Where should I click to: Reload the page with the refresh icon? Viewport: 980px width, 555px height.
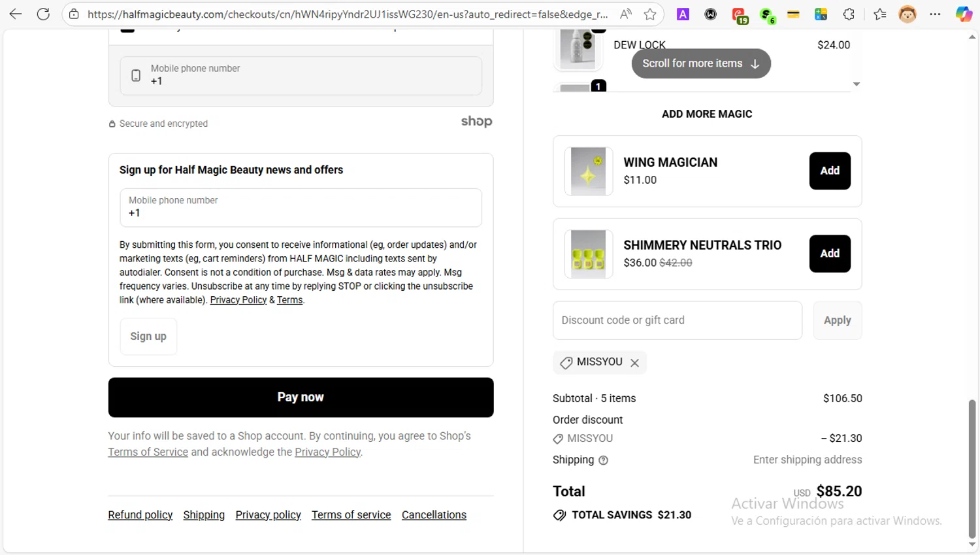click(43, 14)
